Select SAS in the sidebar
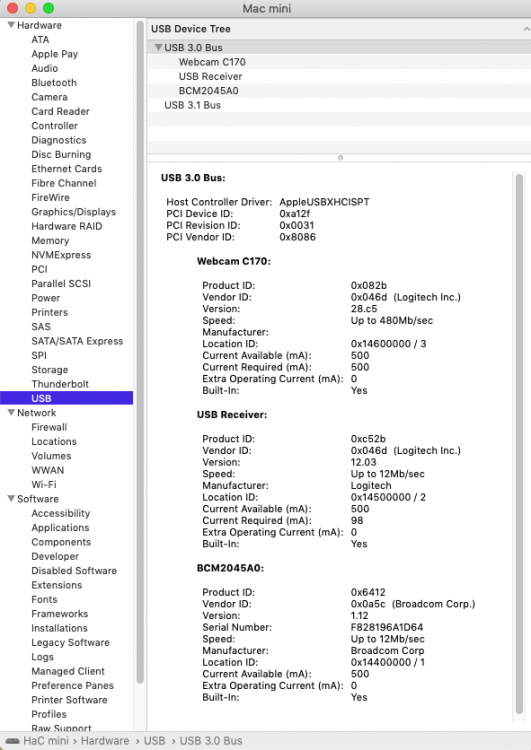Viewport: 531px width, 750px height. click(41, 327)
